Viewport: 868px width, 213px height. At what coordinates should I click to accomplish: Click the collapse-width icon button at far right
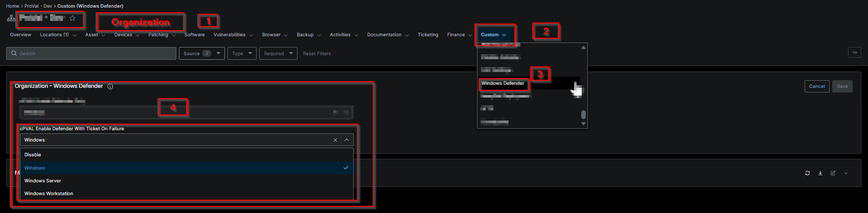[x=854, y=53]
